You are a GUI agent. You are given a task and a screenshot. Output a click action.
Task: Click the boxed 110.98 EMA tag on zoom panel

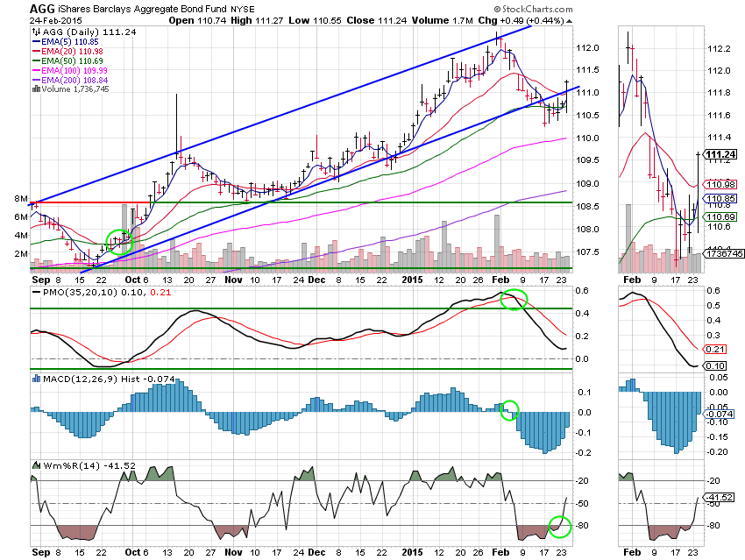(x=720, y=184)
